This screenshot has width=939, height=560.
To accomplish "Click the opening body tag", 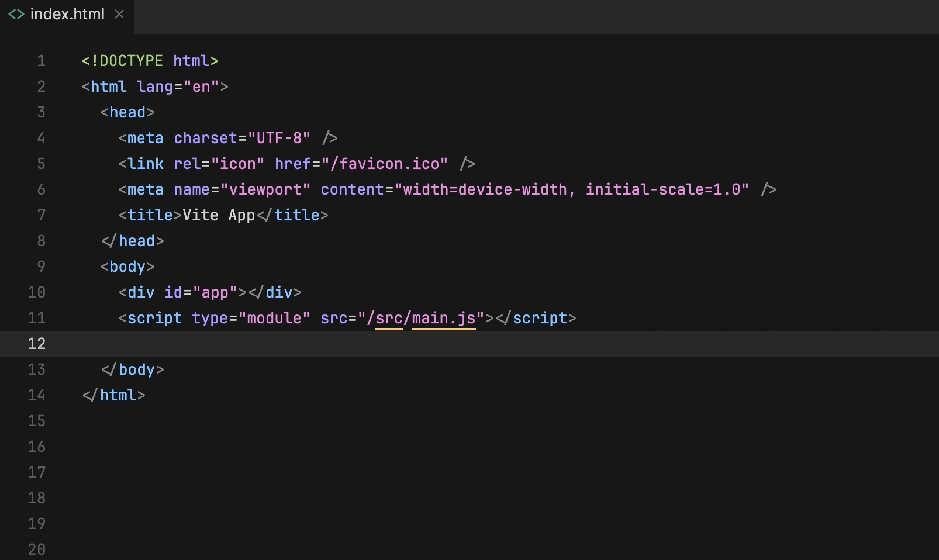I will coord(127,267).
